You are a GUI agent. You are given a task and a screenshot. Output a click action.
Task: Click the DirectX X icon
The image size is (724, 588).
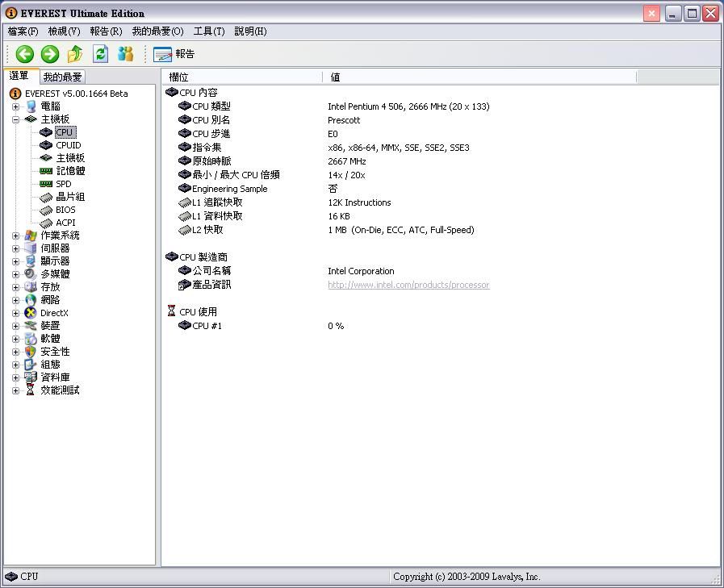click(x=31, y=313)
